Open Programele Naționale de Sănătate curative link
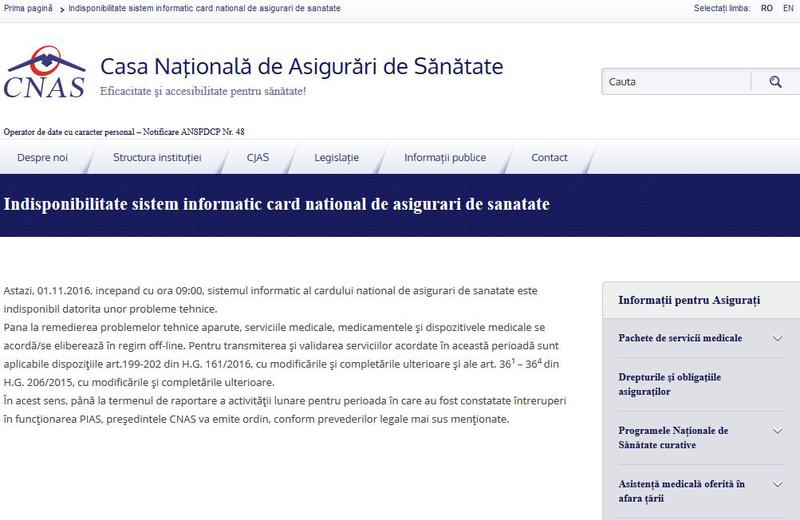This screenshot has width=800, height=520. 673,437
